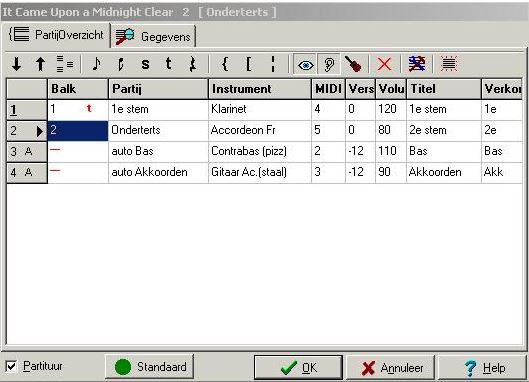This screenshot has width=529, height=382.
Task: Select row header 2 with arrow
Action: (27, 131)
